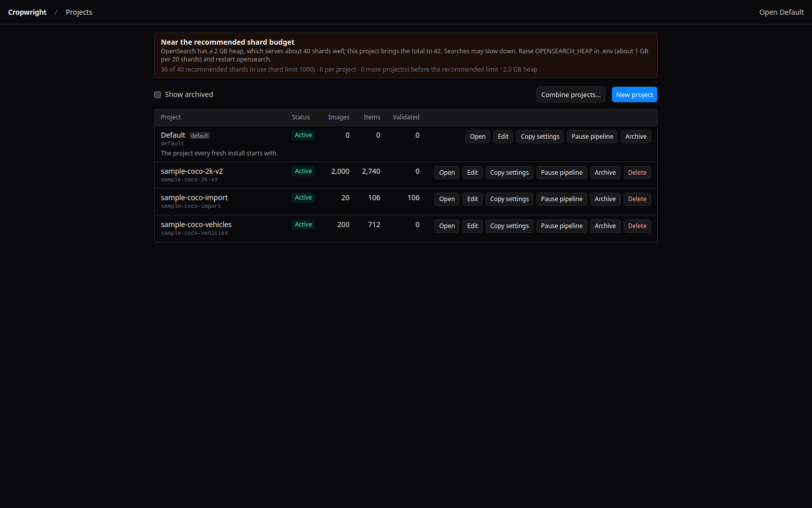Go to Cropwright home link

point(27,12)
